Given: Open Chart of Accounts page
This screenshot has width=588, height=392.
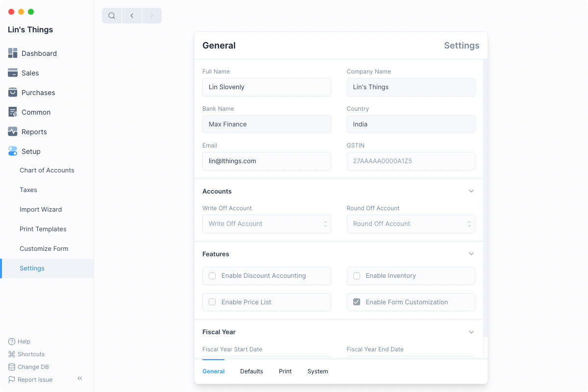Looking at the screenshot, I should pos(47,171).
